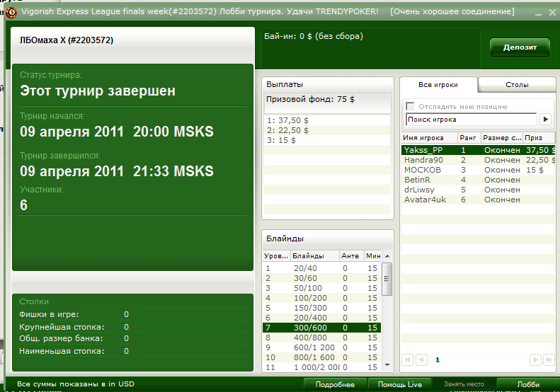Sort by the 'Ранг' column header

click(x=469, y=138)
